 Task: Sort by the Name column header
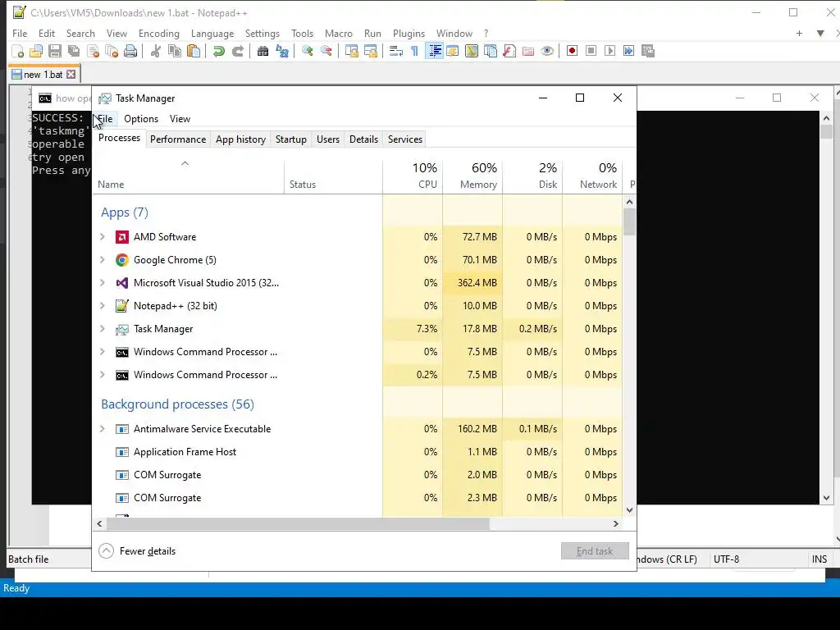(x=189, y=176)
